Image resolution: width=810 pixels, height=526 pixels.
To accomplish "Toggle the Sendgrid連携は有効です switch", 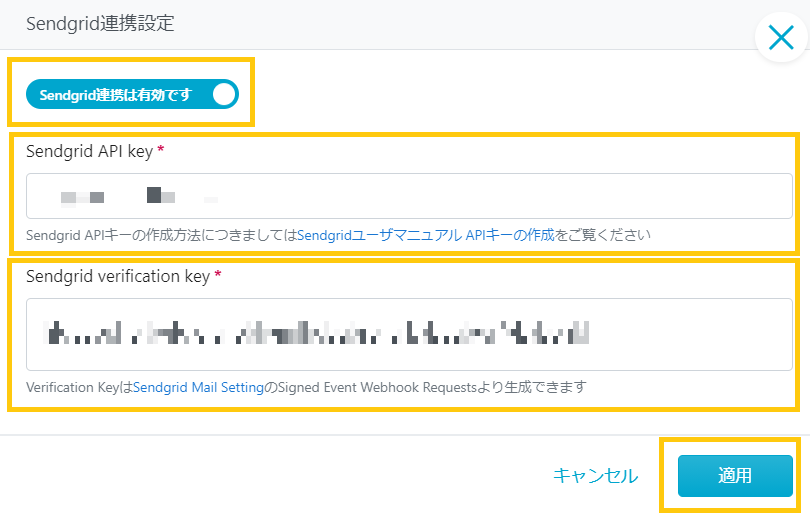I will [132, 94].
